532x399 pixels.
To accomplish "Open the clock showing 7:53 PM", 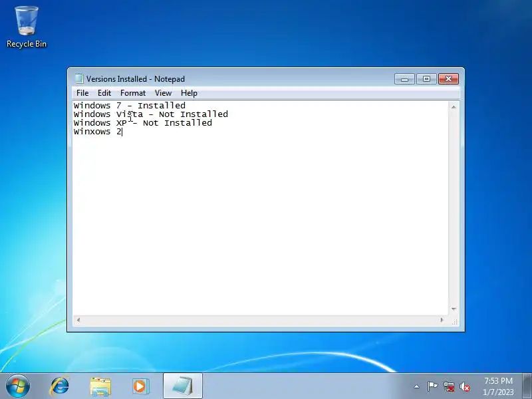I will point(498,386).
